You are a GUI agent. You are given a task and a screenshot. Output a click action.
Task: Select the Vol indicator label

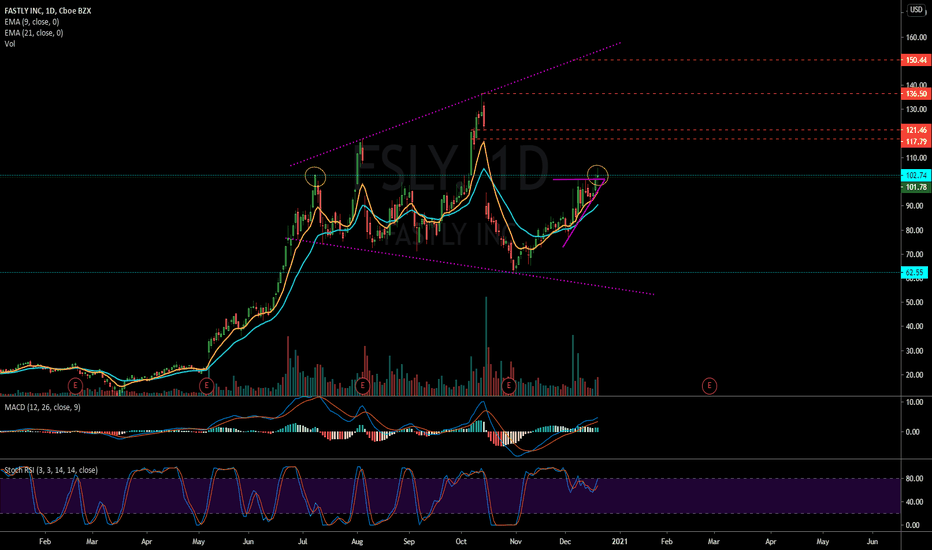pyautogui.click(x=10, y=44)
